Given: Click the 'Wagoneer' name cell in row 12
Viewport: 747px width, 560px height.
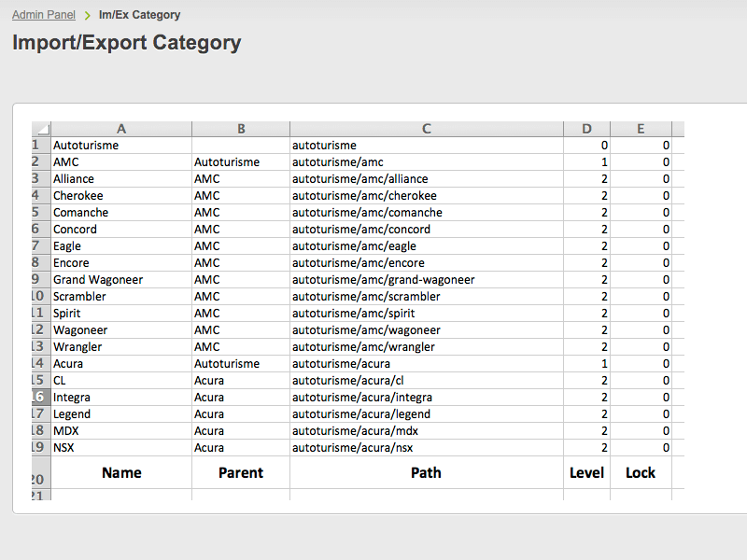Looking at the screenshot, I should tap(121, 330).
